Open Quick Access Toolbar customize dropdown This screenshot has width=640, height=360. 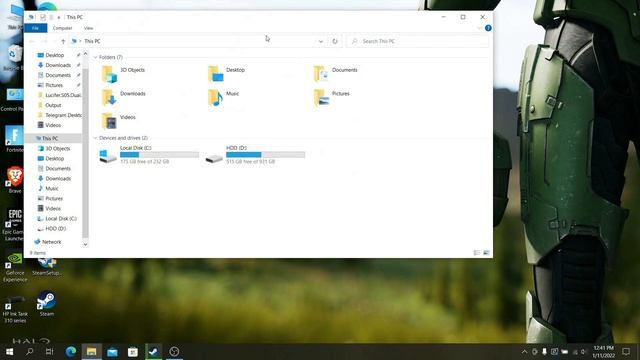click(x=59, y=17)
